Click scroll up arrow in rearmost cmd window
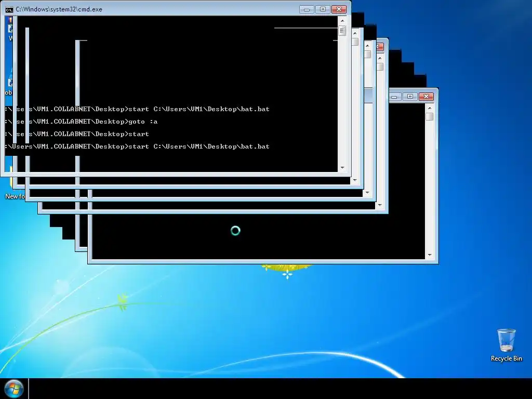Image resolution: width=532 pixels, height=399 pixels. click(430, 108)
